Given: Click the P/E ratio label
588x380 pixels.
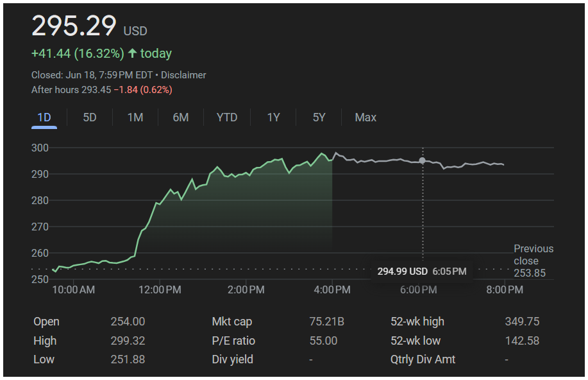Looking at the screenshot, I should tap(233, 341).
